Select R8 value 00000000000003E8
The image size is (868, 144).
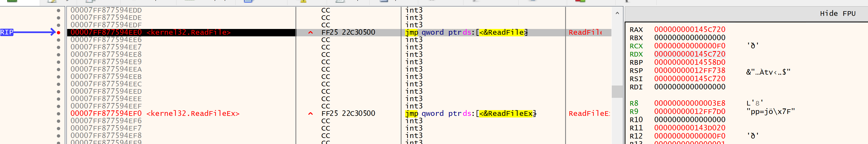[x=690, y=103]
